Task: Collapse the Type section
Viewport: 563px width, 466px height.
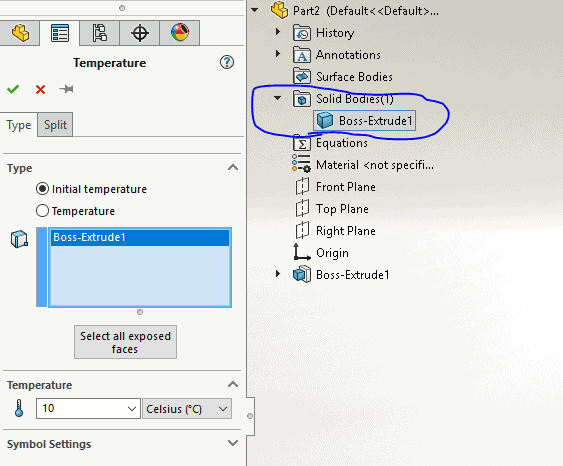Action: point(233,168)
